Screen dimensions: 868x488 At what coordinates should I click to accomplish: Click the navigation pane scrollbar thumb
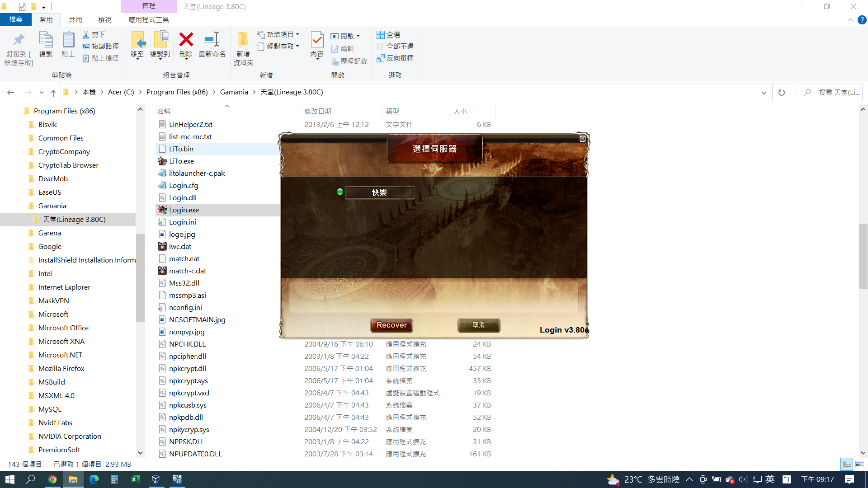point(140,277)
